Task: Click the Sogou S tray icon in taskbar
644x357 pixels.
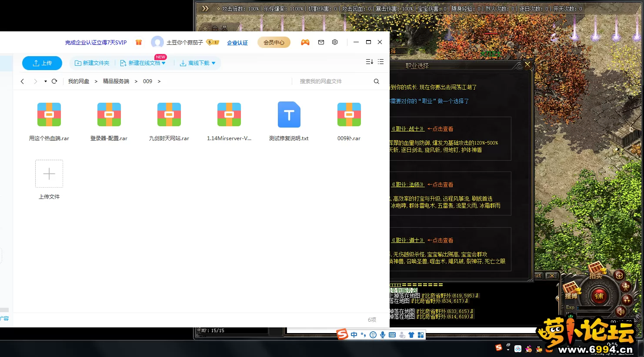Action: click(499, 347)
